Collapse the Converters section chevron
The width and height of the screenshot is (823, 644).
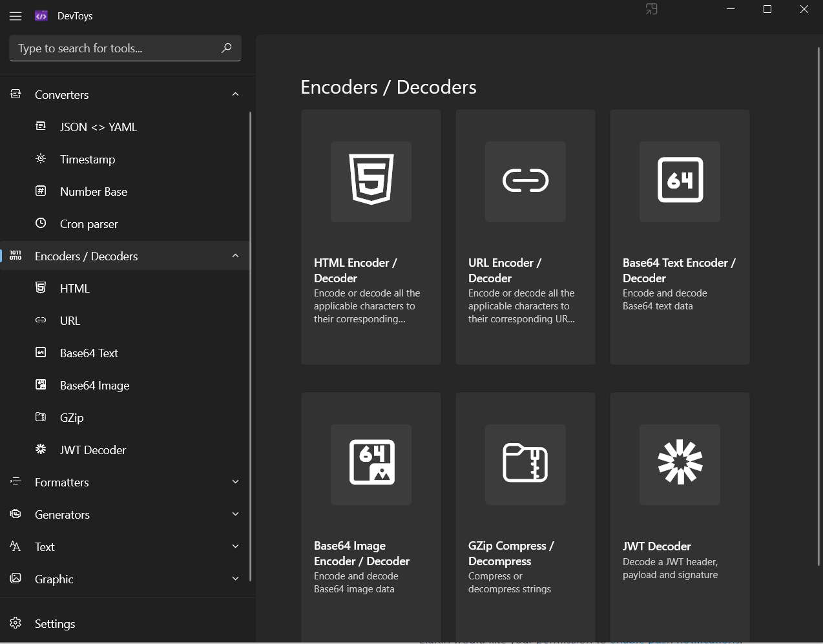[235, 94]
